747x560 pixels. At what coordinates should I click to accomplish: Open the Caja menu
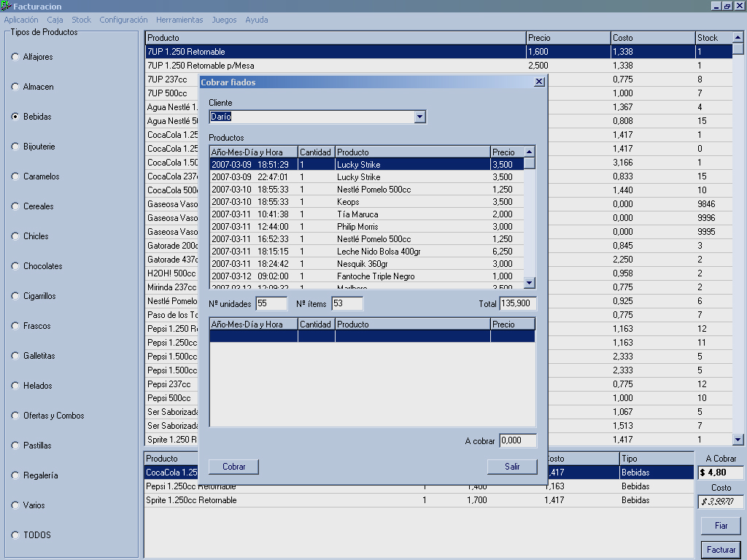pos(55,20)
